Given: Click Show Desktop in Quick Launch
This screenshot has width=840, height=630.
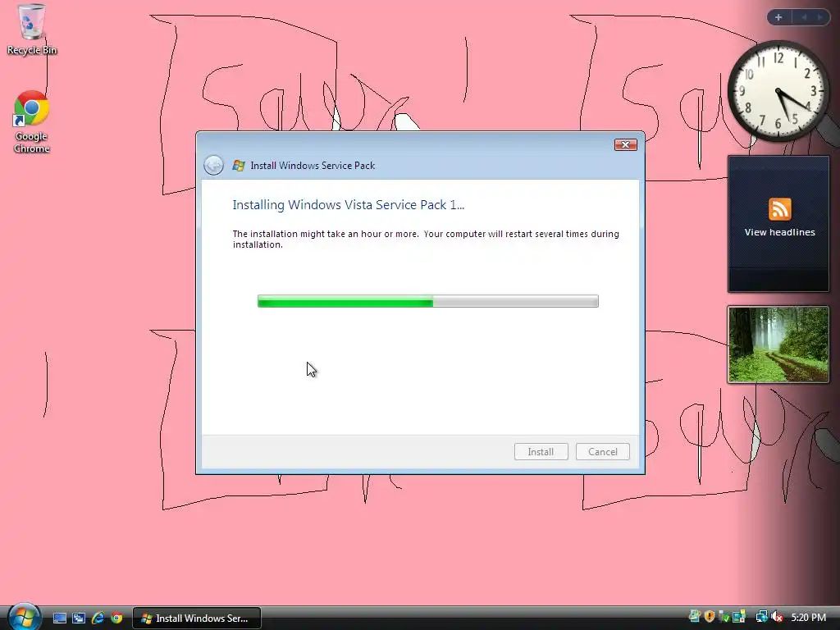Looking at the screenshot, I should point(59,619).
